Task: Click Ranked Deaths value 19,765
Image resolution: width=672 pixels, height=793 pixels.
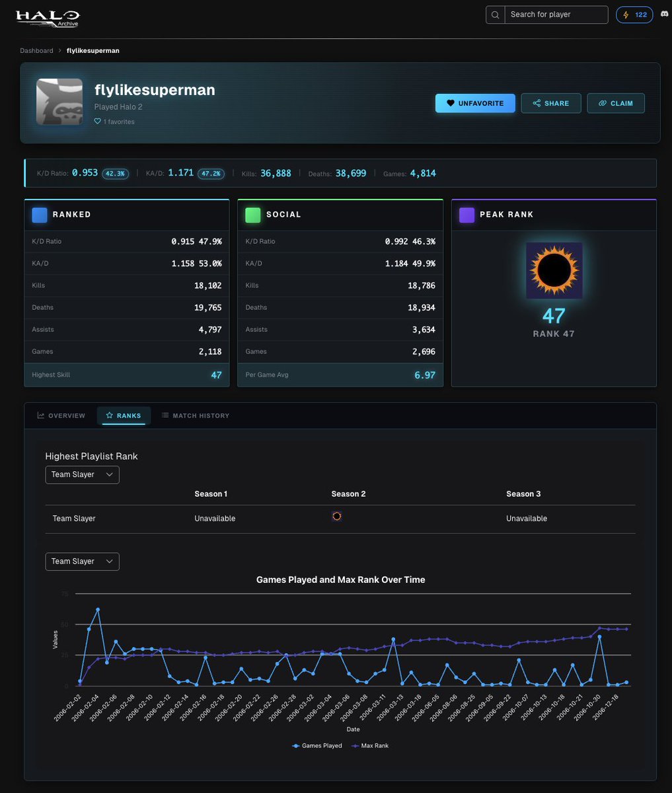Action: point(208,307)
